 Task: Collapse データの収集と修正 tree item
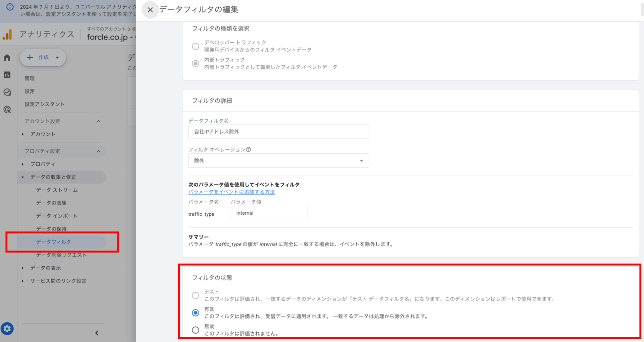[22, 177]
